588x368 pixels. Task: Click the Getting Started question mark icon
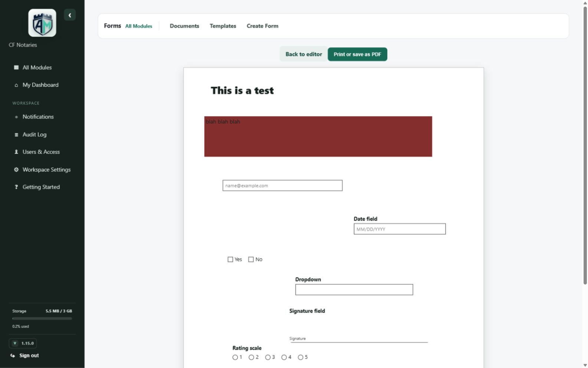(x=16, y=187)
